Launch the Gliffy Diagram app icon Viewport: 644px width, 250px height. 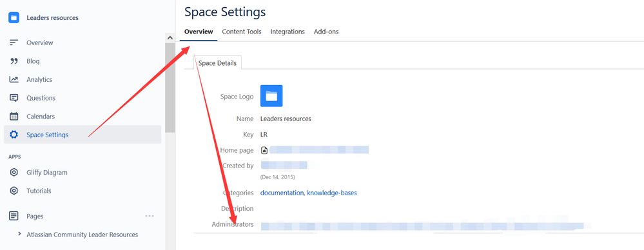[14, 173]
